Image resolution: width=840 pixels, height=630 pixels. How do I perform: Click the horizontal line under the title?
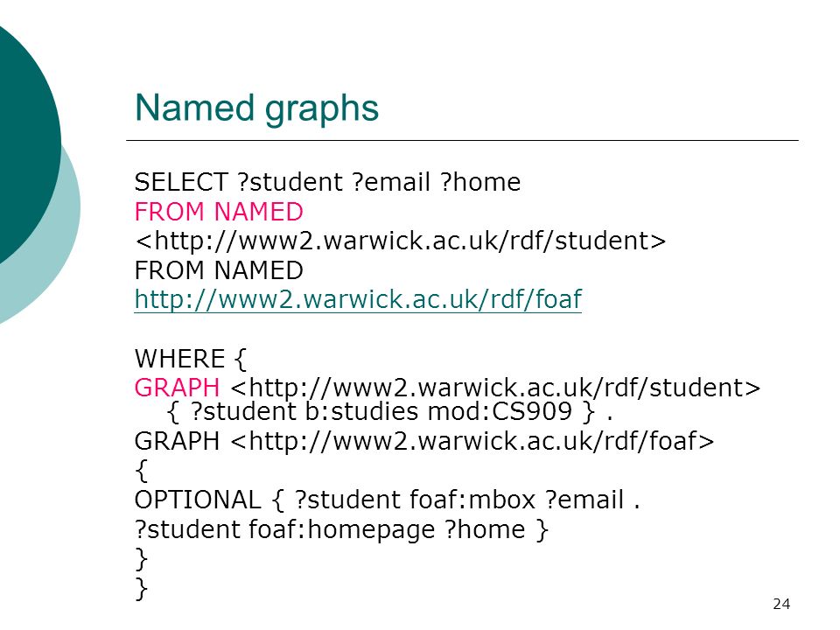point(462,140)
